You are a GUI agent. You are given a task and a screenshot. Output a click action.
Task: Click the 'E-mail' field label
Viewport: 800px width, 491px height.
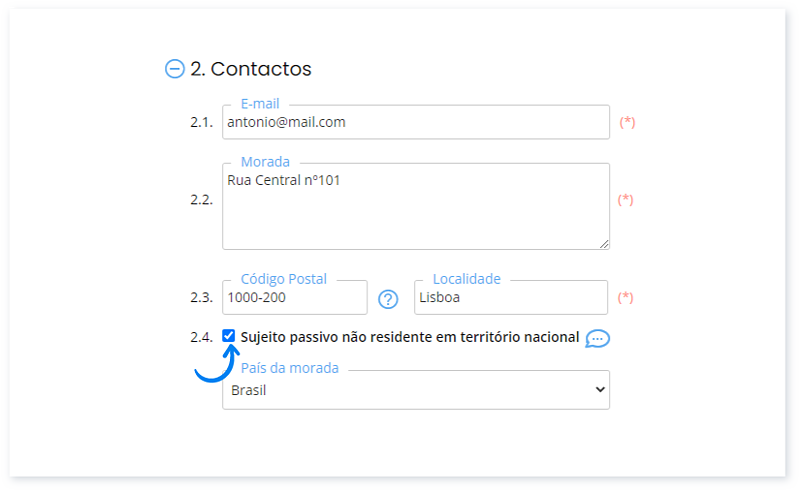[260, 103]
